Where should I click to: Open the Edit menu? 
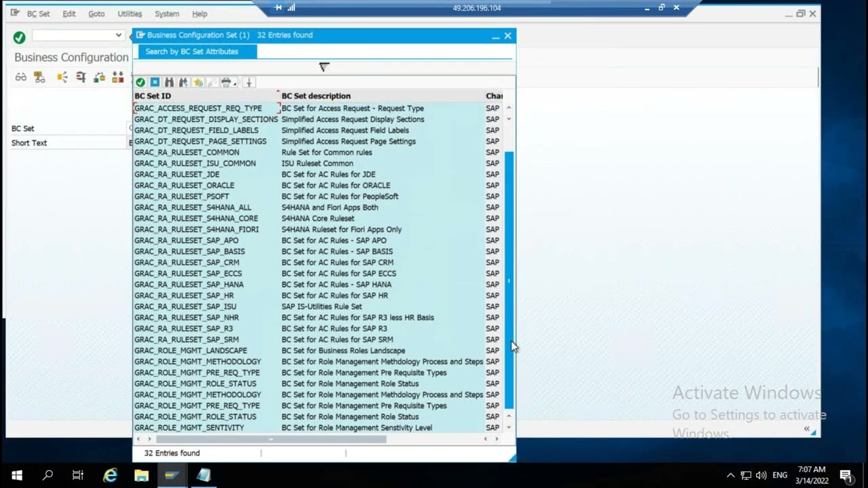pos(69,14)
